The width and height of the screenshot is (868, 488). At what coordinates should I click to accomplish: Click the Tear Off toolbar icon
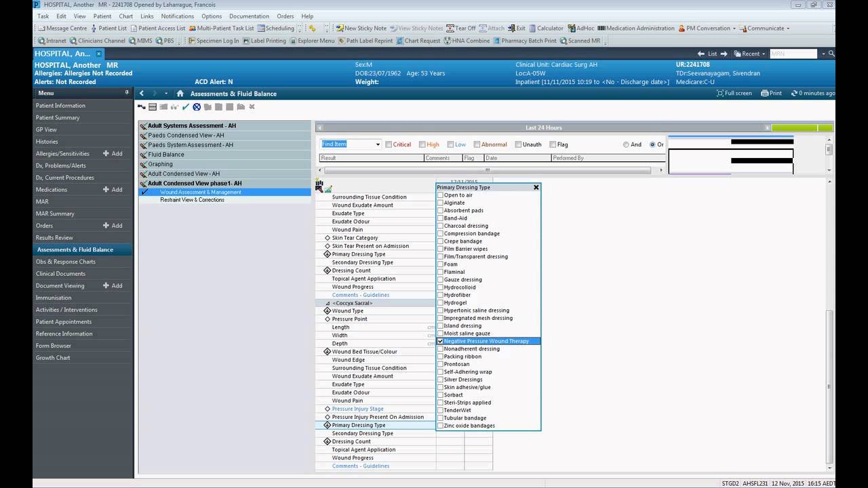(460, 28)
